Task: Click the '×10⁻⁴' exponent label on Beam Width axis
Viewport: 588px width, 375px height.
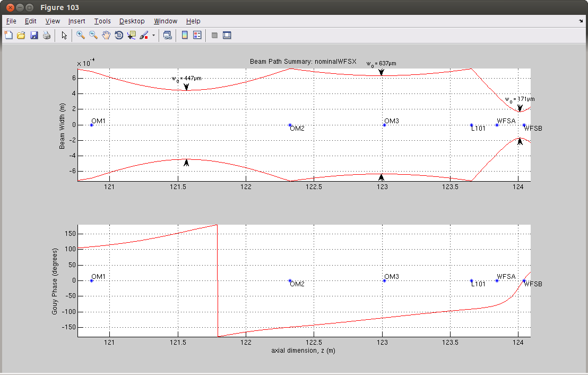Action: click(x=86, y=63)
